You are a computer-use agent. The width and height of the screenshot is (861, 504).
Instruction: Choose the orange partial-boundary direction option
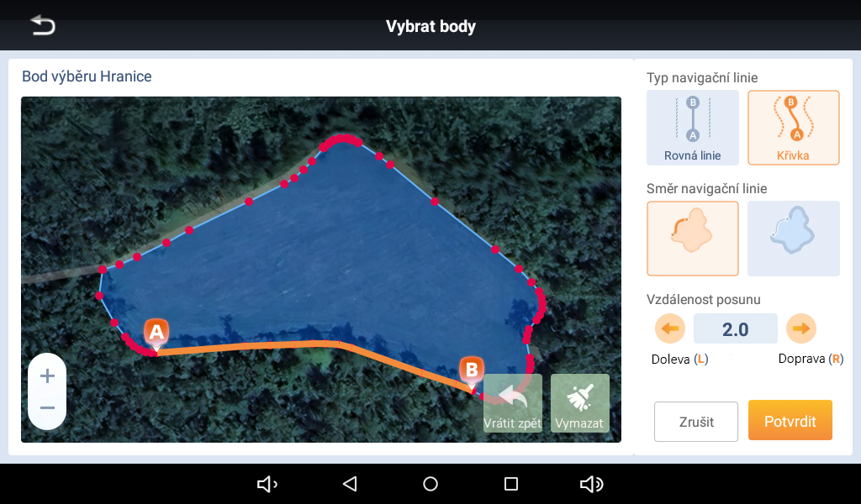(693, 238)
